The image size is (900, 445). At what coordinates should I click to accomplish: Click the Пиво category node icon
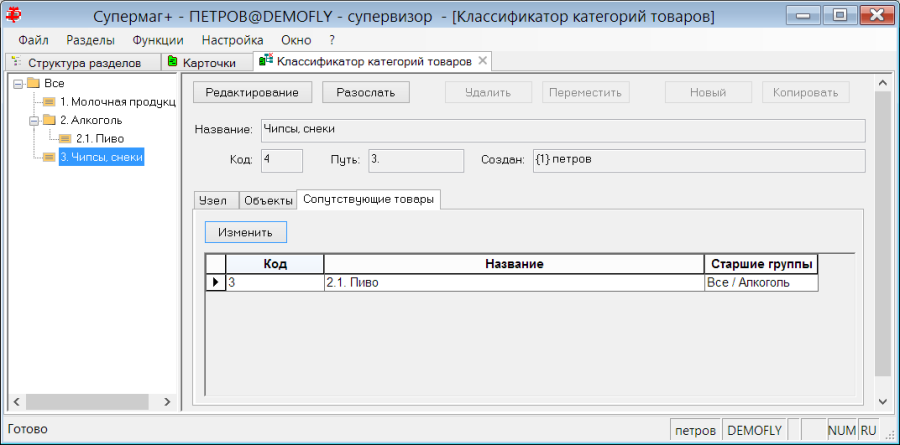point(65,139)
